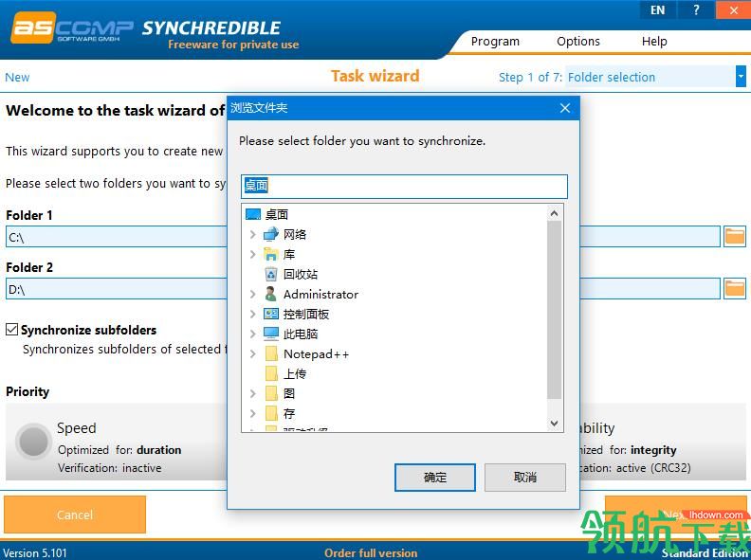Expand the 控制面板 tree node
The image size is (751, 560).
pos(252,314)
